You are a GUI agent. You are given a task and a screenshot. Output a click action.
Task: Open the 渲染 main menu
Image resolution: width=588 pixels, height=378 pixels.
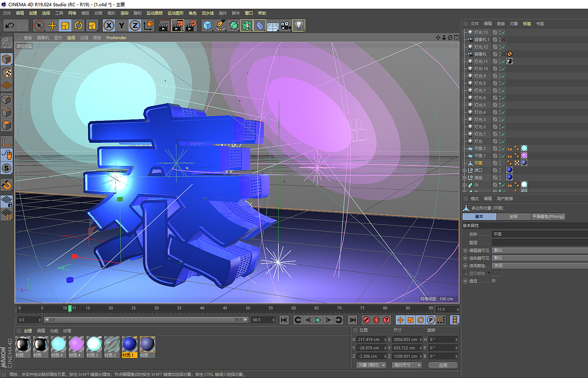[124, 13]
